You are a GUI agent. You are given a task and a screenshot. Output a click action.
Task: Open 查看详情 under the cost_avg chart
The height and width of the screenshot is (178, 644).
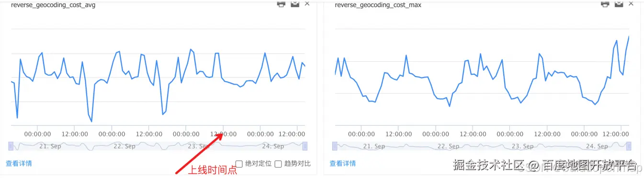click(x=19, y=163)
